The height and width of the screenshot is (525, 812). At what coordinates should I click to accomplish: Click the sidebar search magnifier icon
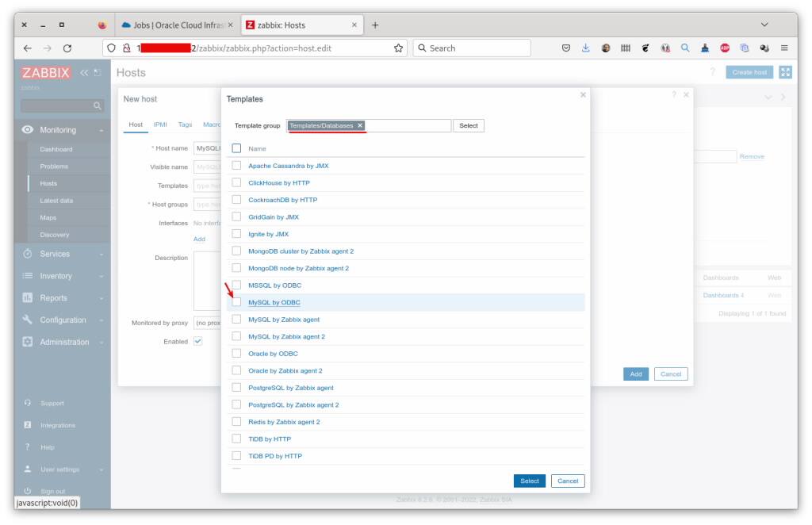pos(97,105)
